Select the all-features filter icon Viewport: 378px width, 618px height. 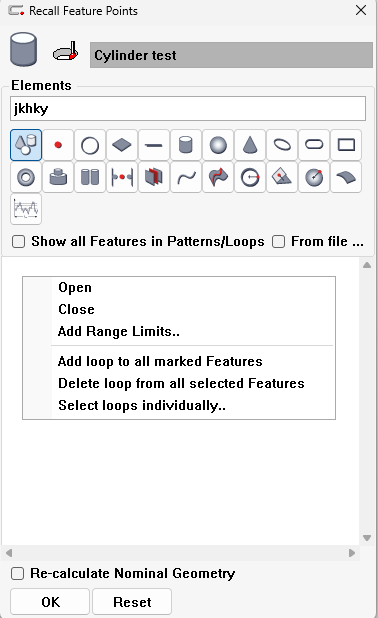(x=26, y=145)
